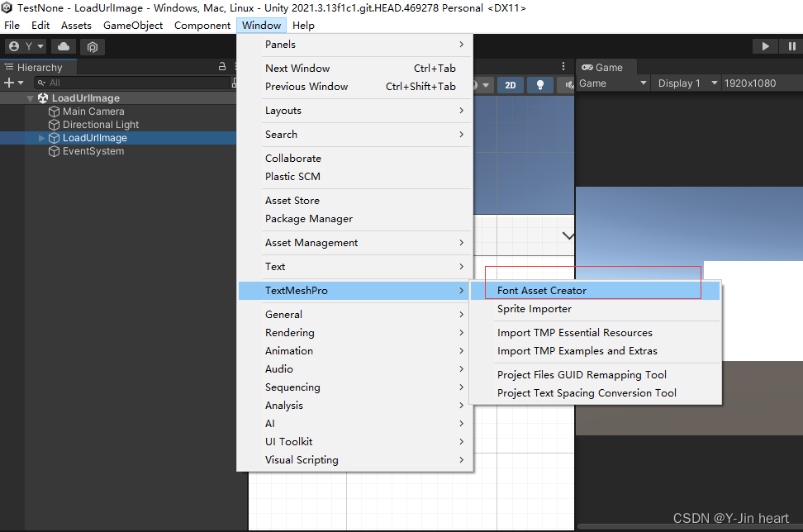803x532 pixels.
Task: Select Collaborate from Window menu
Action: point(354,159)
